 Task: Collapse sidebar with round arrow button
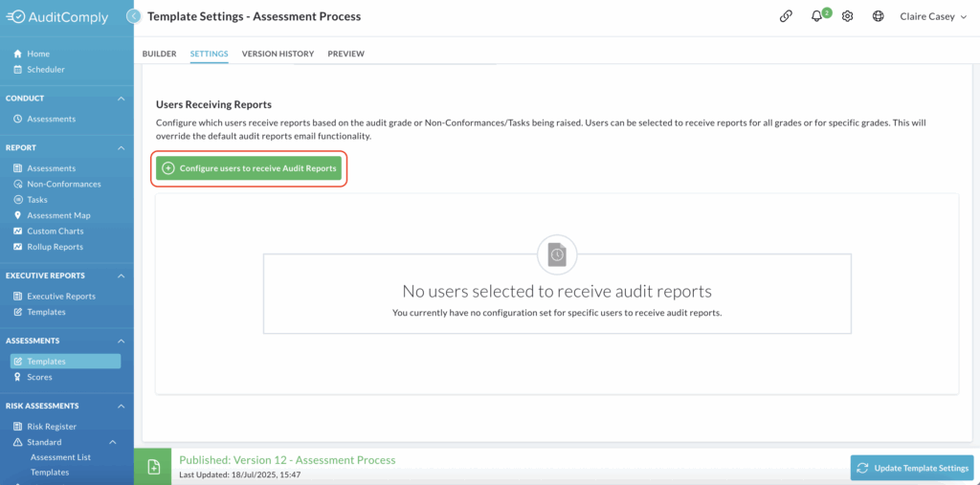(x=133, y=17)
